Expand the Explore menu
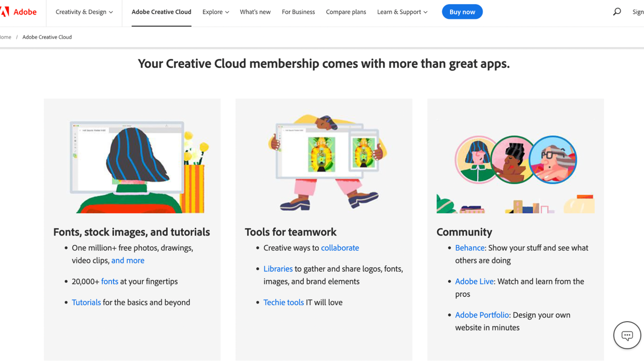The width and height of the screenshot is (644, 362). pyautogui.click(x=216, y=12)
